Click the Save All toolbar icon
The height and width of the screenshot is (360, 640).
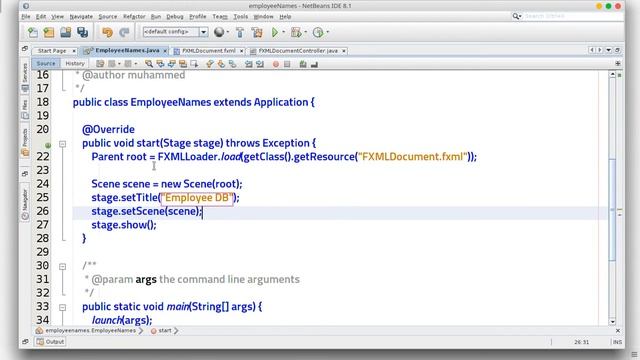click(82, 32)
